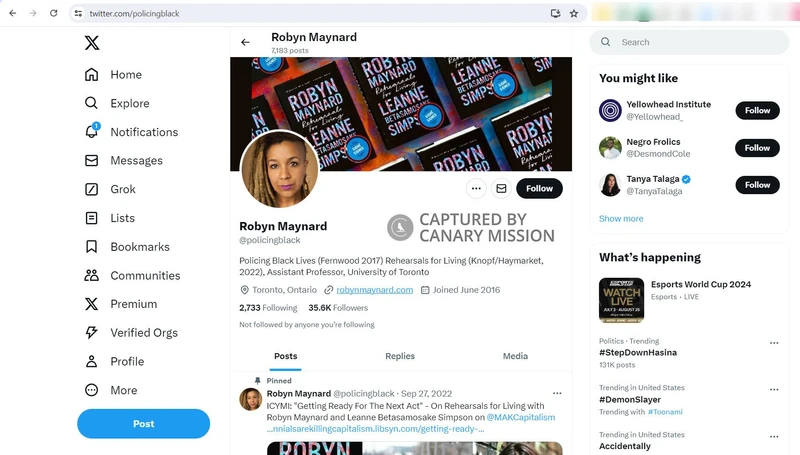The width and height of the screenshot is (800, 455).
Task: Click install app icon in address bar
Action: (556, 13)
